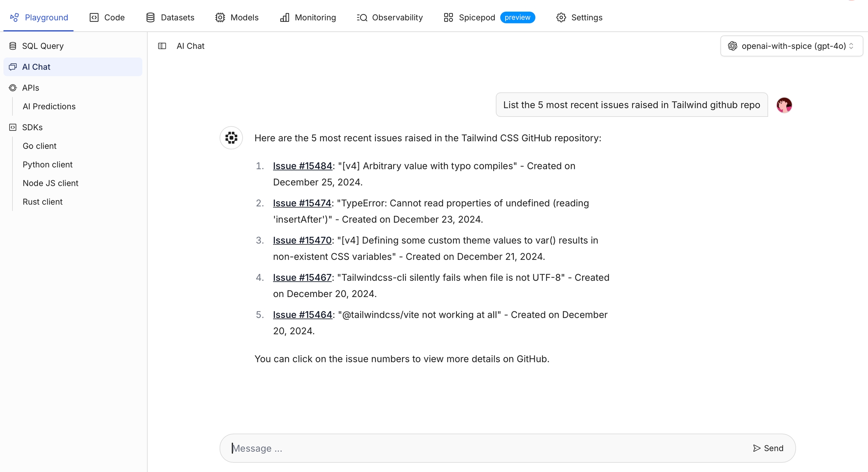Viewport: 868px width, 472px height.
Task: Click the user avatar picture
Action: coord(784,105)
